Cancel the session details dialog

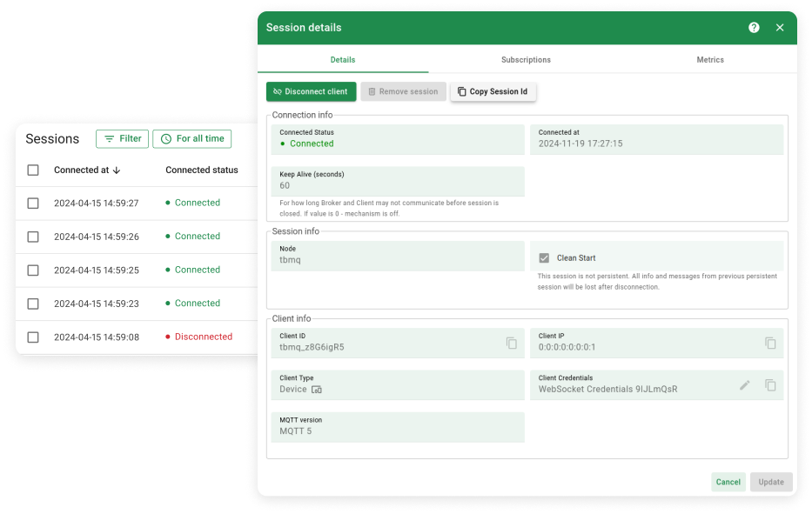click(728, 482)
